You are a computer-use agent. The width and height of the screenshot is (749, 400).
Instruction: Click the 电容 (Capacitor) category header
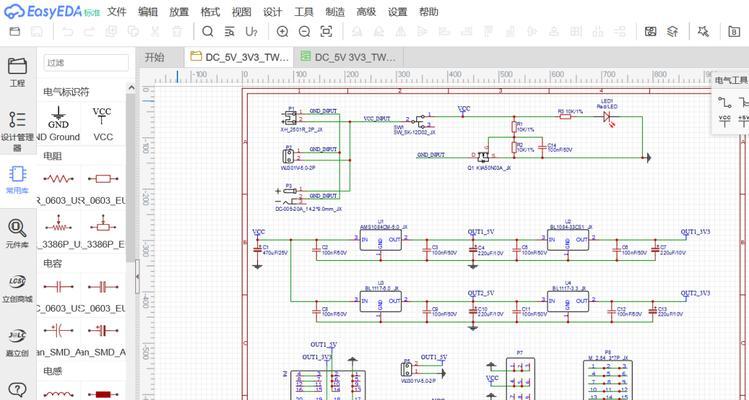click(x=53, y=263)
